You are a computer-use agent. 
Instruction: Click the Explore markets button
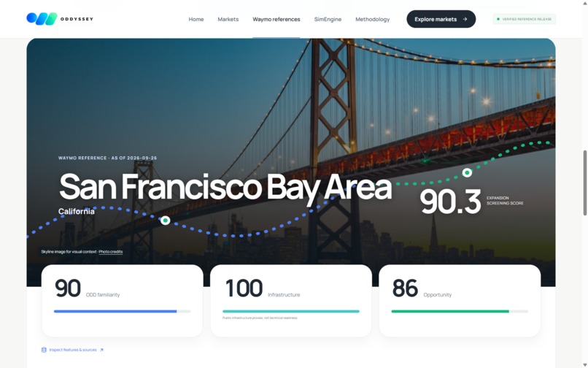coord(441,19)
